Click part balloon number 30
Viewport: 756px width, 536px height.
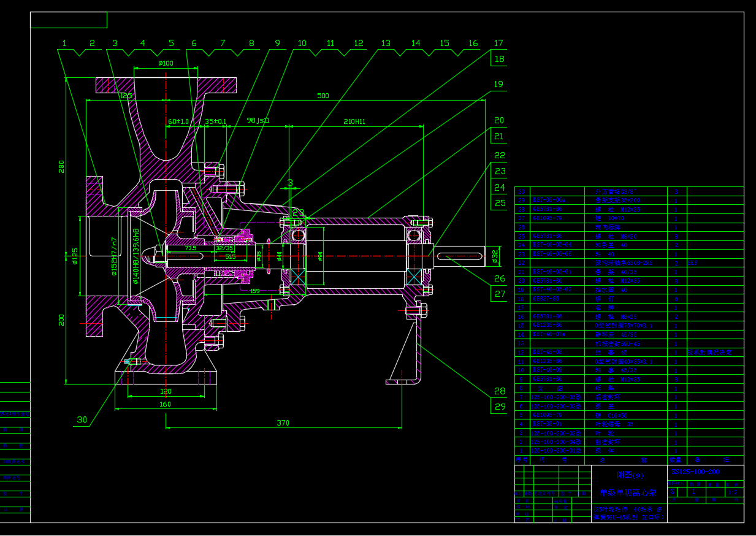[82, 420]
